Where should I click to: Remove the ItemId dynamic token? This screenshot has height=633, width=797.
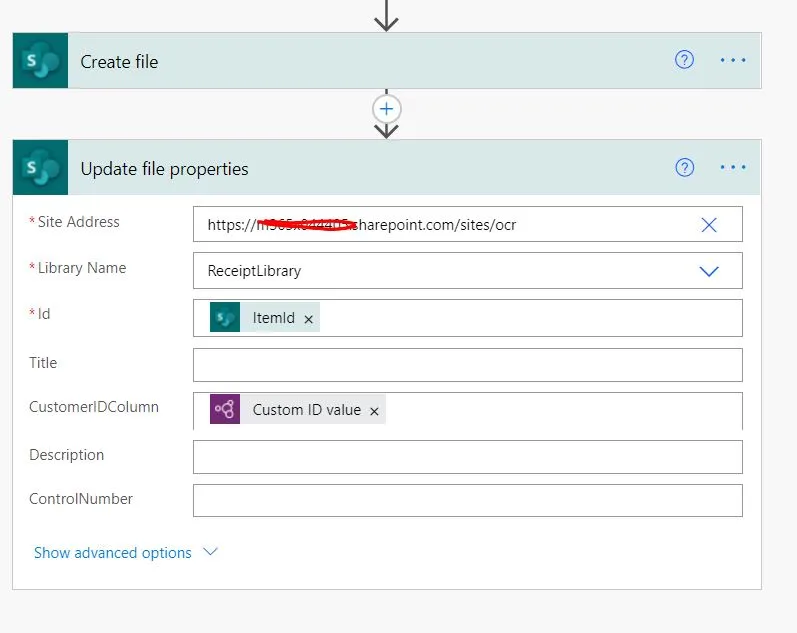309,319
